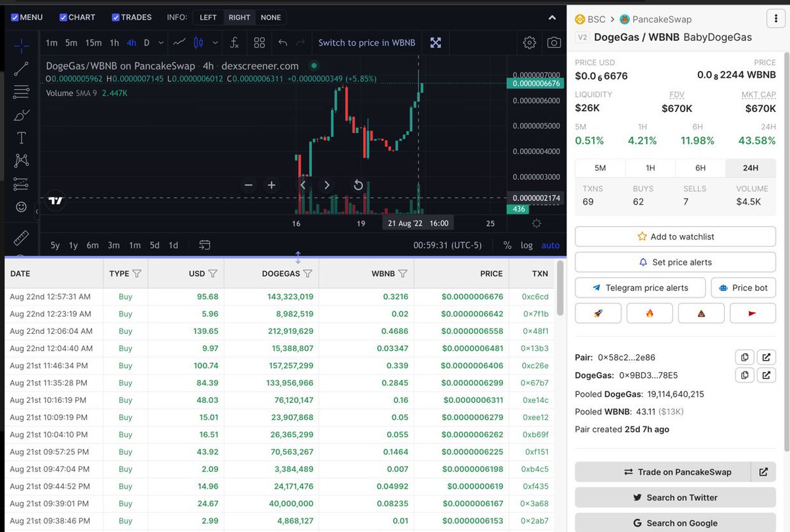Set chart date range to 3m
790x532 pixels.
pos(113,245)
